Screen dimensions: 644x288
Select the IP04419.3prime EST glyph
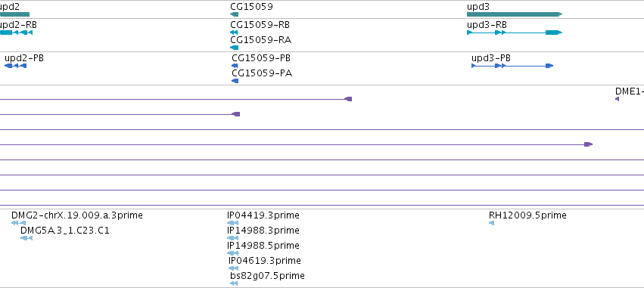pyautogui.click(x=232, y=223)
